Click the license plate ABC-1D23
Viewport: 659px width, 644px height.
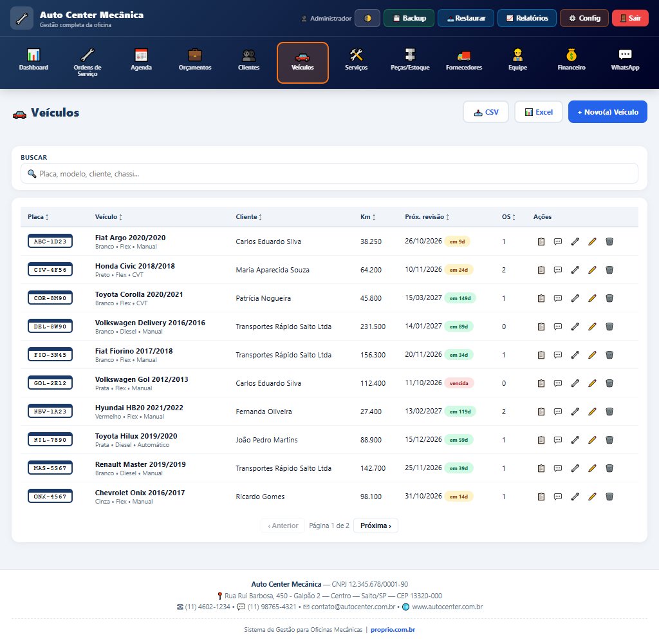pyautogui.click(x=50, y=241)
